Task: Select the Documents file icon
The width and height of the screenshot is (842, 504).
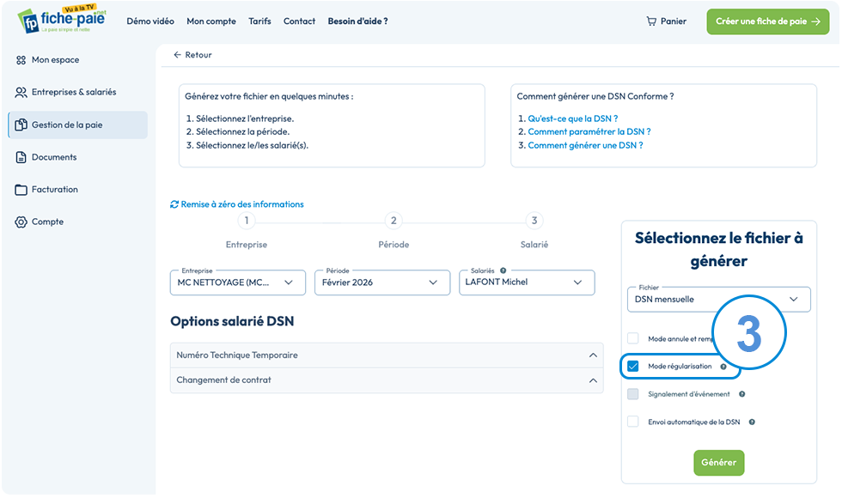Action: coord(21,157)
